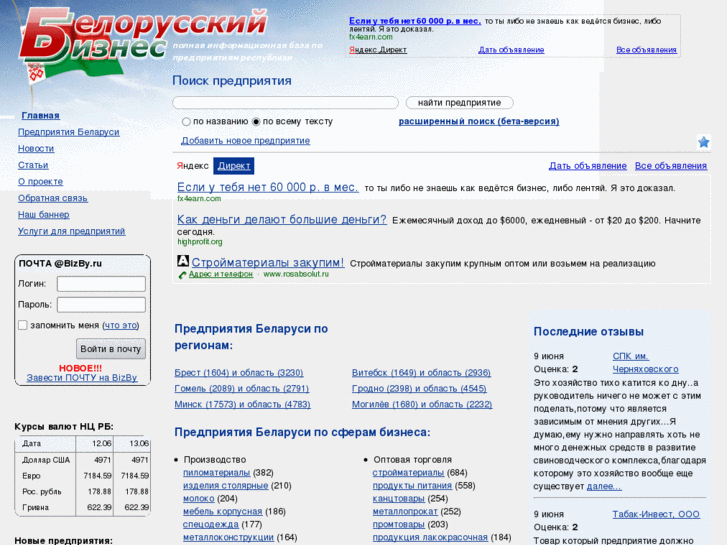This screenshot has height=545, width=727.
Task: Open Брест (1604) и область link
Action: [239, 373]
